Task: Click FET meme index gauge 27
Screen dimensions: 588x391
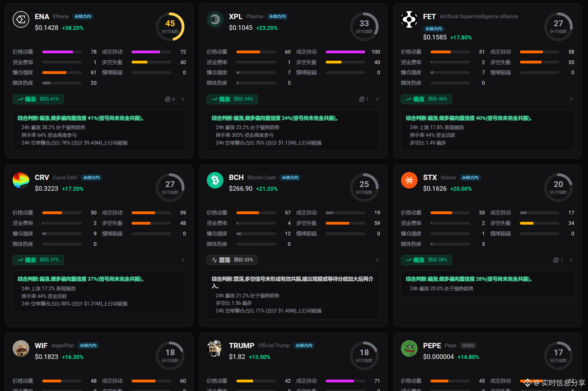Action: tap(558, 26)
